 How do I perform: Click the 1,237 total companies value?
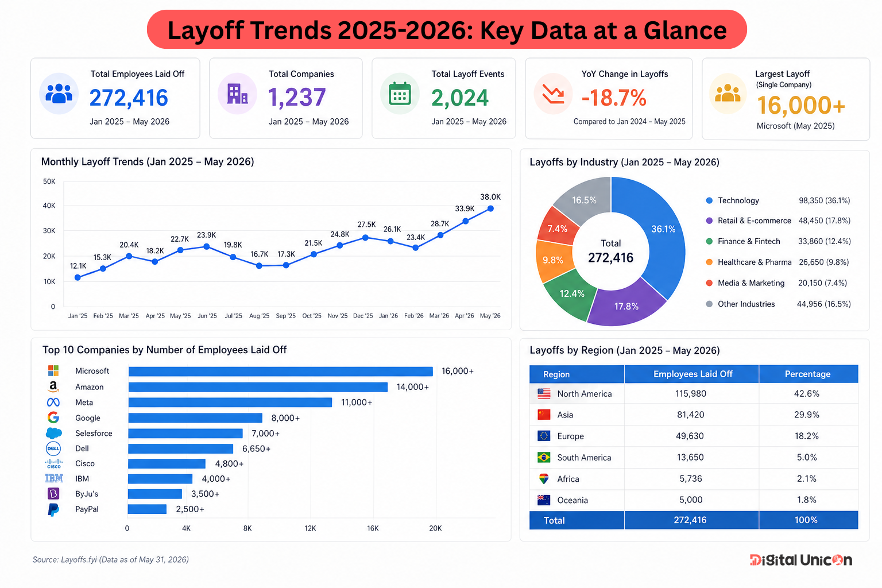[x=297, y=98]
